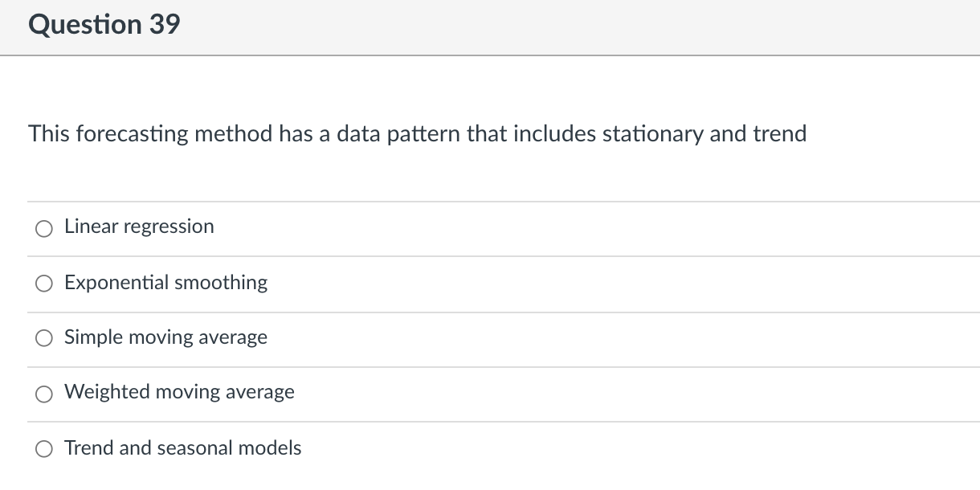Choose the answer mentioning stationary data method

tap(165, 283)
